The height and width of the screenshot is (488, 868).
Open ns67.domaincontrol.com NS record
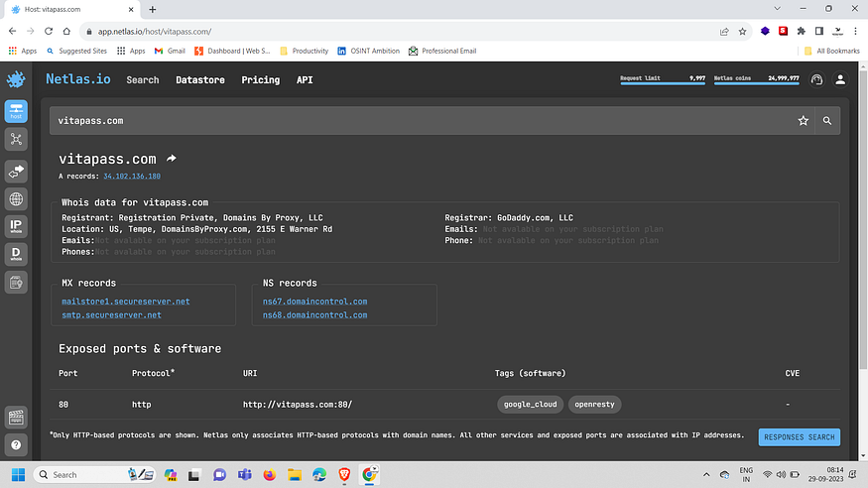pos(315,302)
